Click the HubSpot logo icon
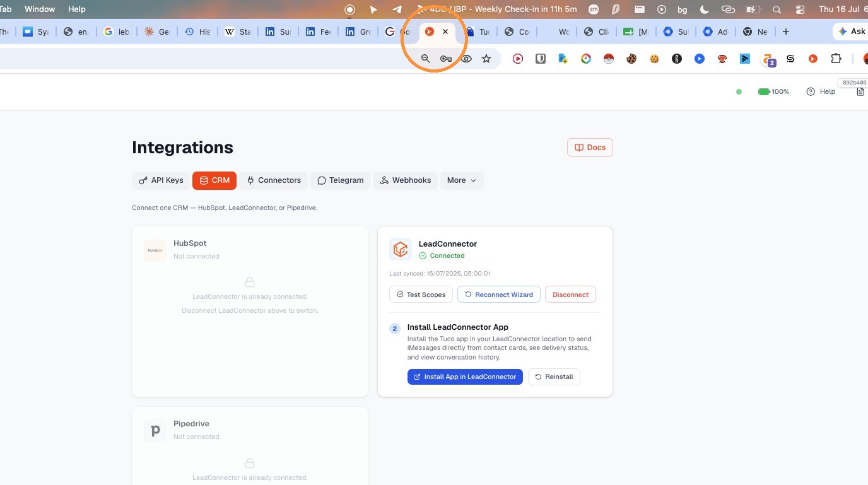Screen dimensions: 868x485 (x=155, y=250)
